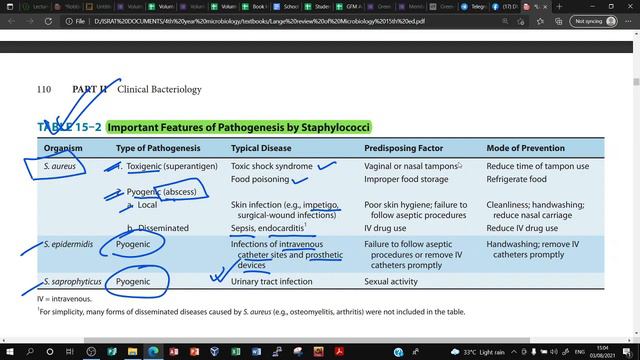Screen dimensions: 640x360
Task: Click the 'IV = intravenous.' footnote
Action: [x=64, y=299]
